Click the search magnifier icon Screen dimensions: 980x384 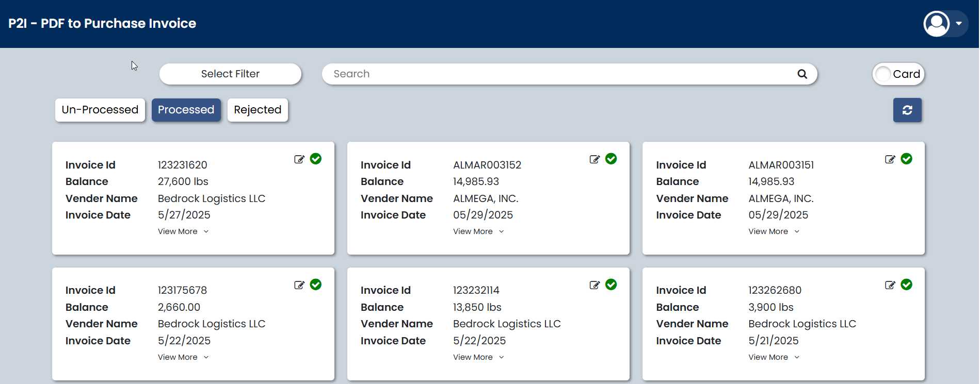click(x=802, y=74)
